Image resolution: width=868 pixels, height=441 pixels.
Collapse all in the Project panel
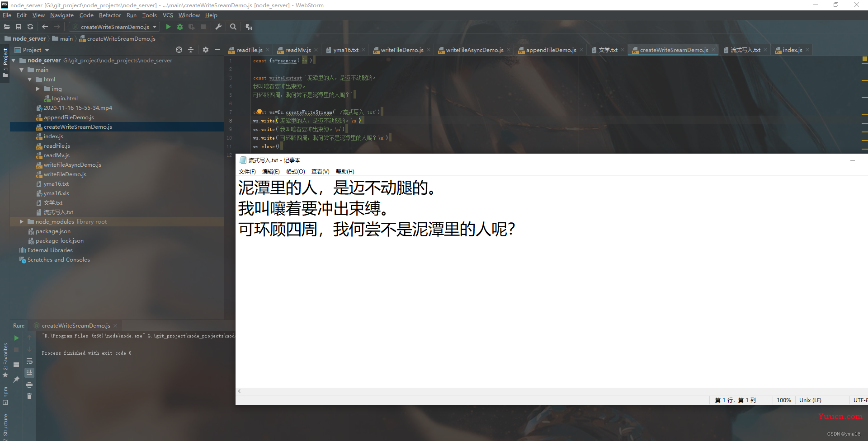191,50
